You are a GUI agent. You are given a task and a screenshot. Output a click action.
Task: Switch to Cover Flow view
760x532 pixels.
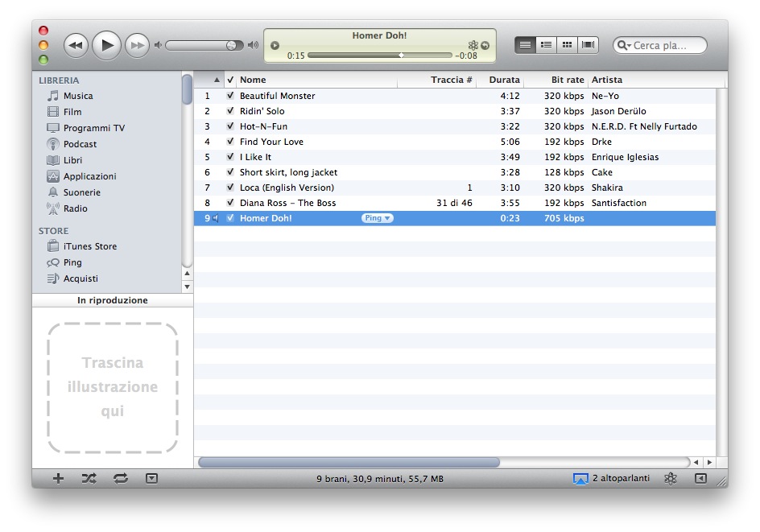(589, 45)
